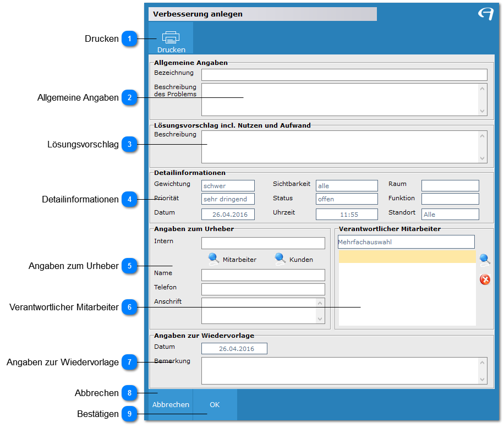Search responsible employee with magnifier icon

[485, 260]
